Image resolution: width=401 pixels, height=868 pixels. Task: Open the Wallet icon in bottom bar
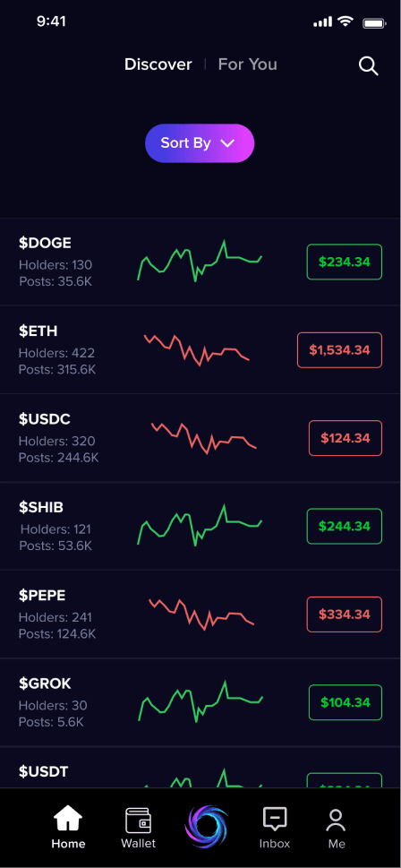tap(138, 820)
